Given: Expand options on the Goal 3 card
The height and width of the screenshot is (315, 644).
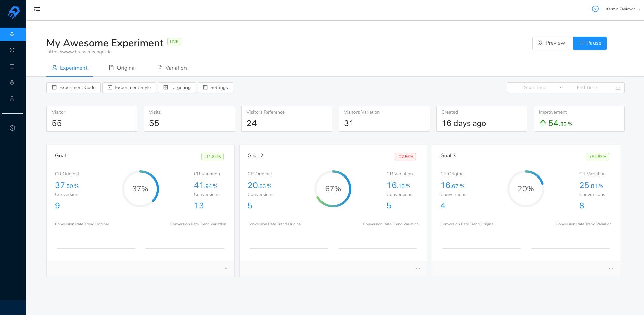Looking at the screenshot, I should point(611,269).
